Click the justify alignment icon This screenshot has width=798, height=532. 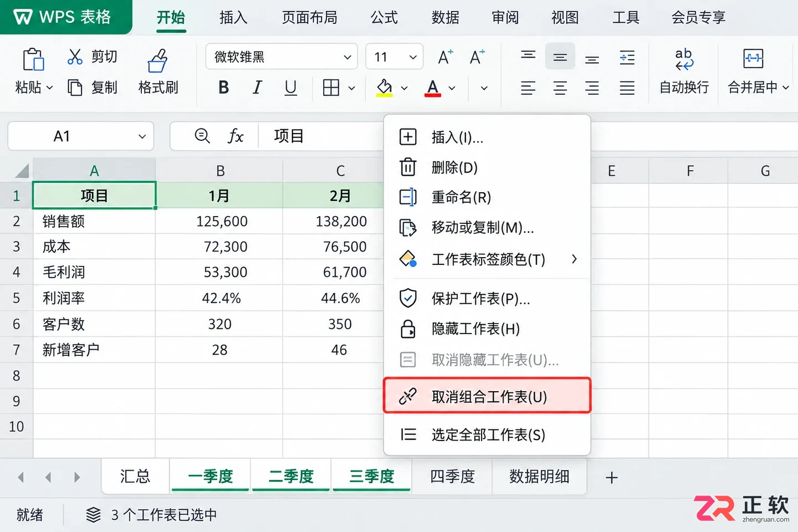coord(627,88)
